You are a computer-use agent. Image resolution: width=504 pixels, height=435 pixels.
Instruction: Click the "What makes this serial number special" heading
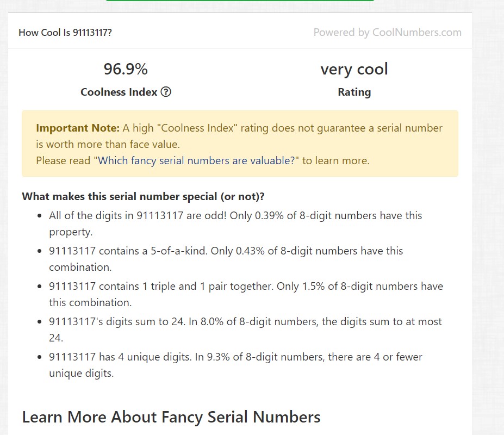click(x=143, y=196)
